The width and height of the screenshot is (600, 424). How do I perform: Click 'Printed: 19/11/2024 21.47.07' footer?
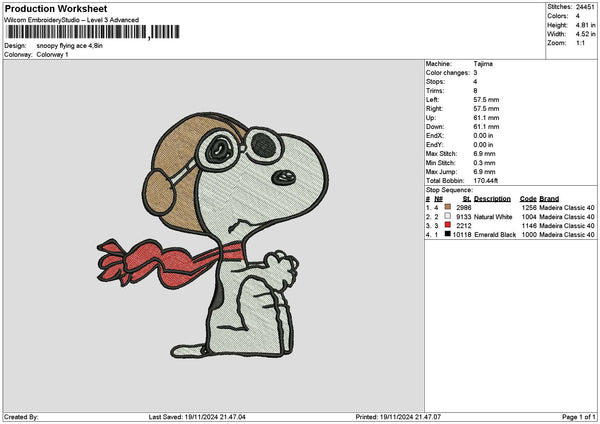[398, 417]
